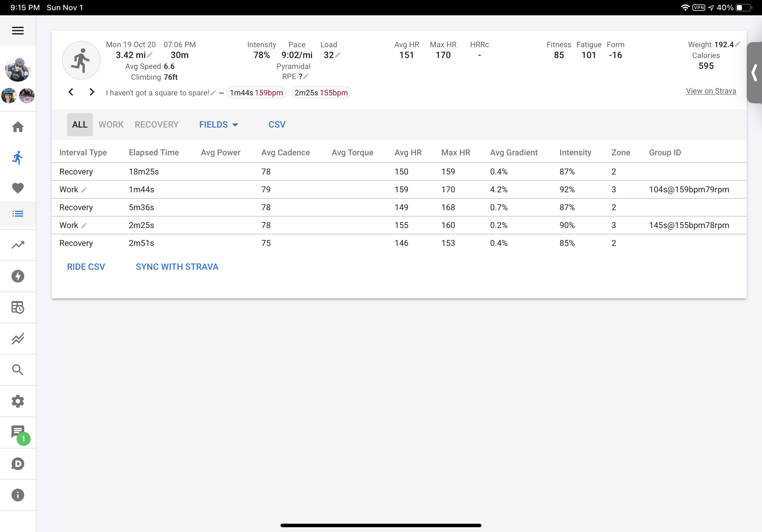The height and width of the screenshot is (532, 762).
Task: Go to Home in sidebar
Action: pyautogui.click(x=18, y=127)
